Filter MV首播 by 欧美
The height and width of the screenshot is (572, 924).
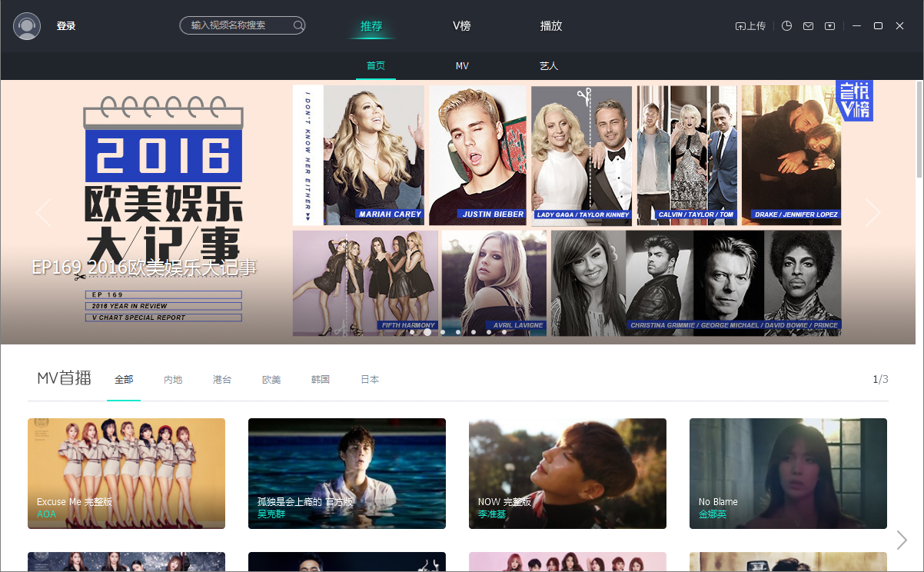(271, 380)
